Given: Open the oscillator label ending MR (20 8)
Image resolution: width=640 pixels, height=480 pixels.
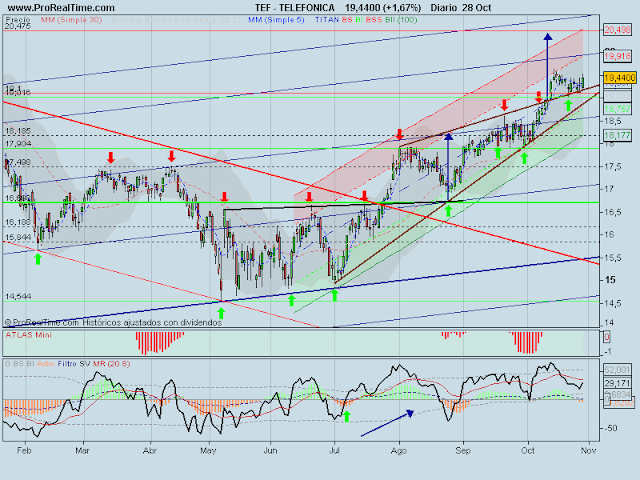Looking at the screenshot, I should [67, 364].
